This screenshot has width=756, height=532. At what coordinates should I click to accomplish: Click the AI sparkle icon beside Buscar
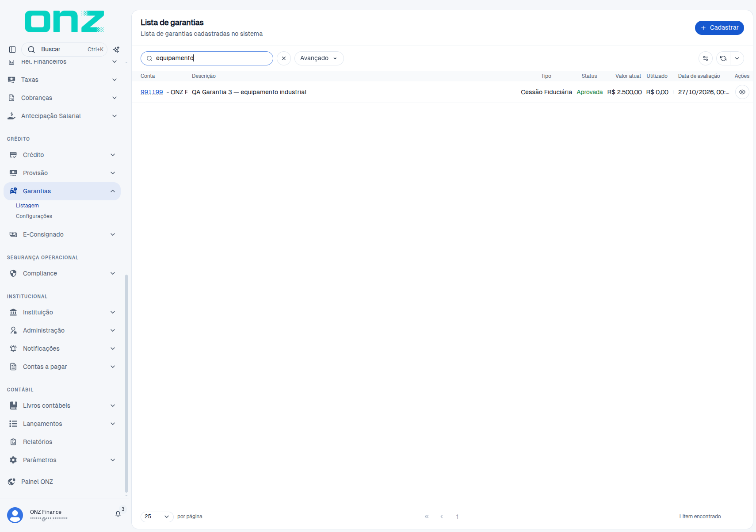[x=116, y=50]
